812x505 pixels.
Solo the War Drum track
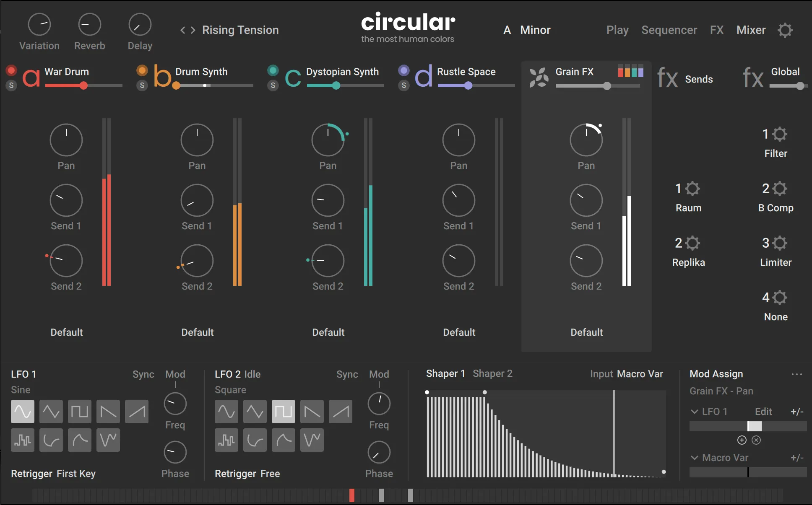tap(11, 85)
